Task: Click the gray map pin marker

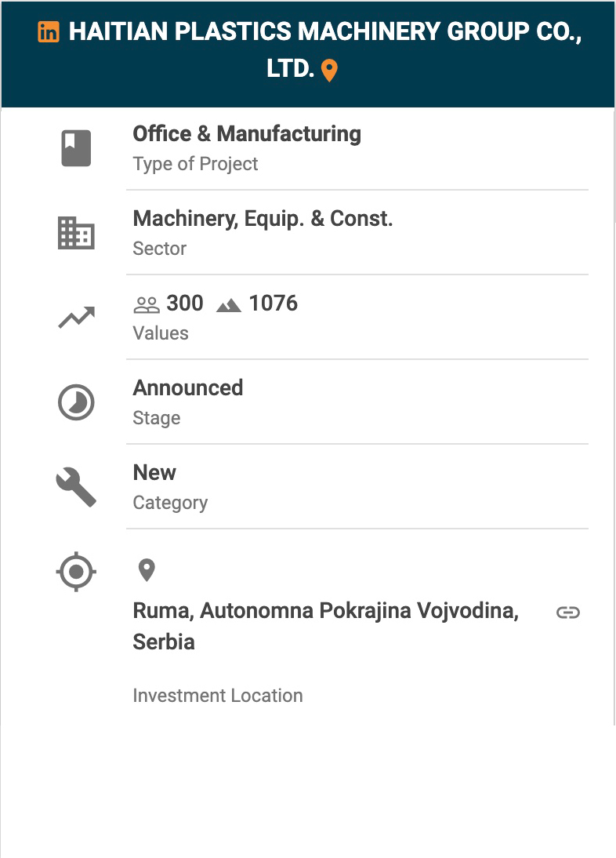Action: [147, 570]
